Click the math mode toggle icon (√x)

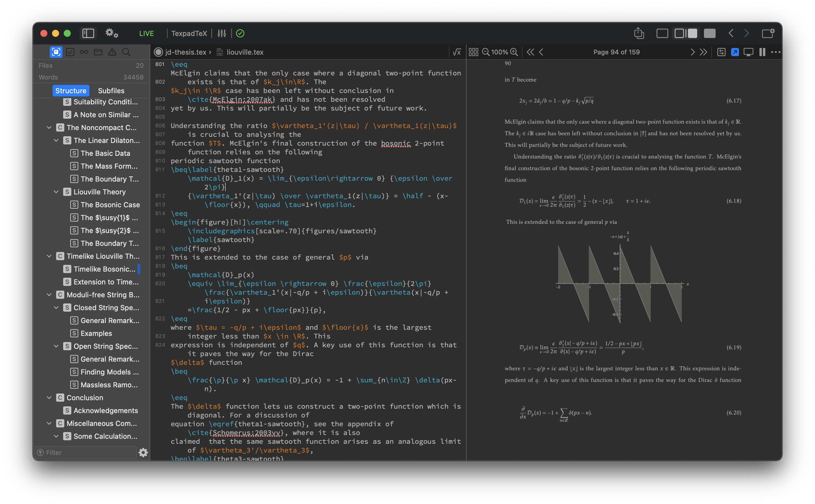tap(456, 52)
